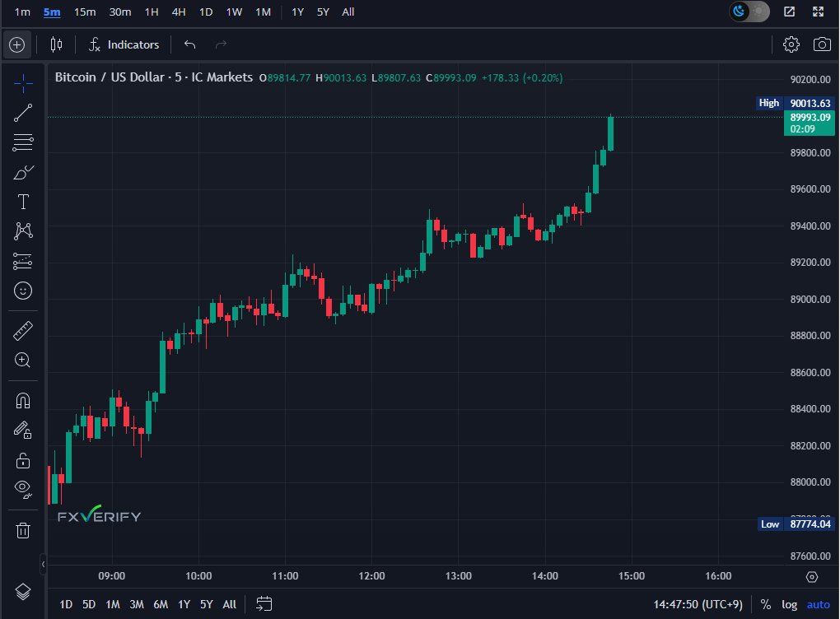The image size is (840, 619).
Task: Click the FXVerify logo link
Action: pos(99,514)
